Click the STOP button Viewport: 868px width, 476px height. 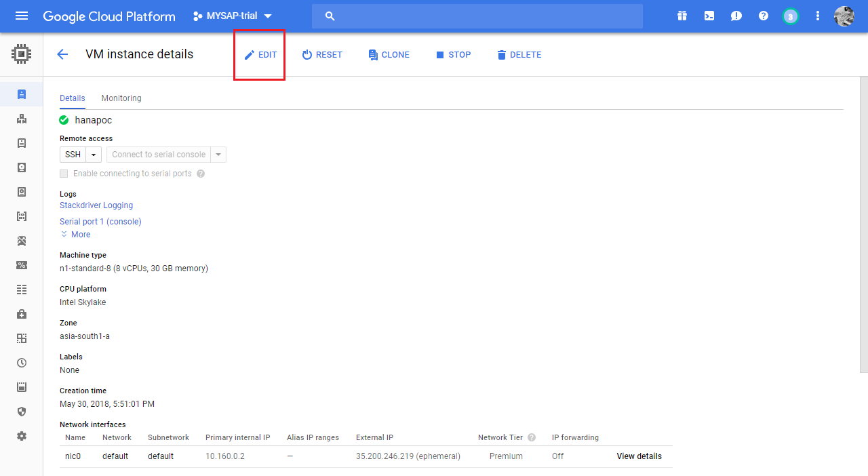(x=453, y=55)
